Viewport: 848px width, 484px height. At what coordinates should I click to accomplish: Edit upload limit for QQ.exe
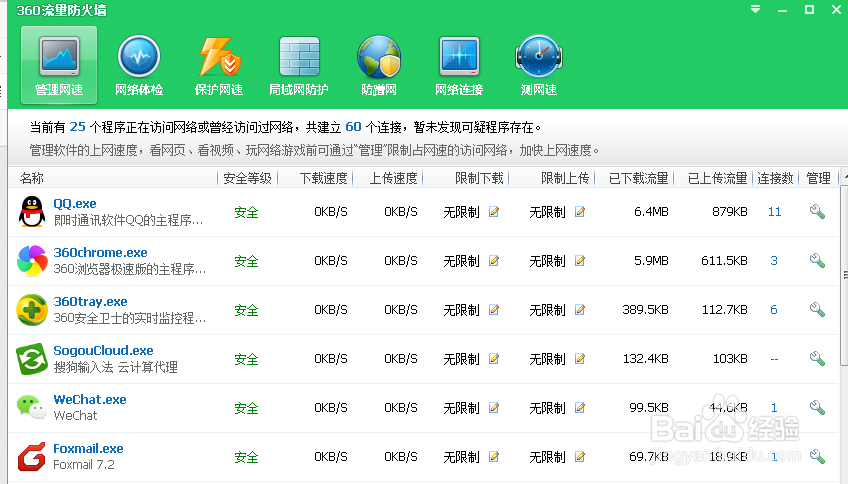coord(580,212)
